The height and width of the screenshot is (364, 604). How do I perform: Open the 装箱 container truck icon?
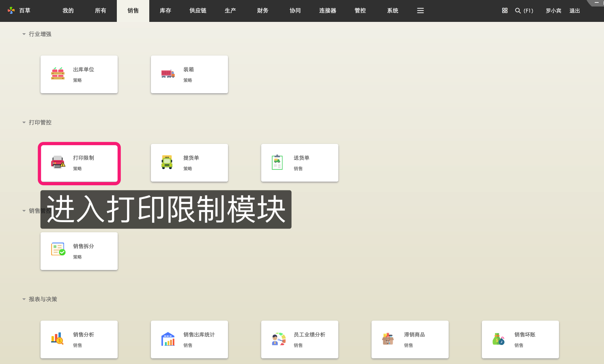pos(168,74)
